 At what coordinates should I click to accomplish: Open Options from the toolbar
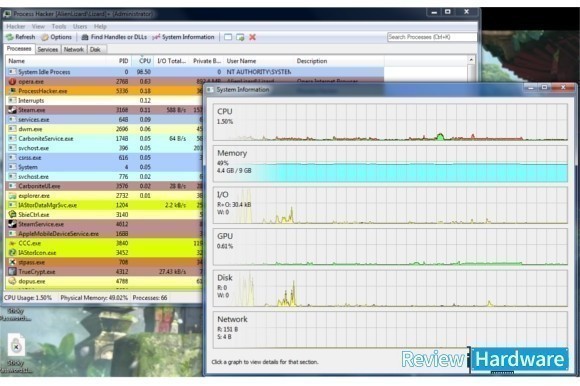pos(57,37)
